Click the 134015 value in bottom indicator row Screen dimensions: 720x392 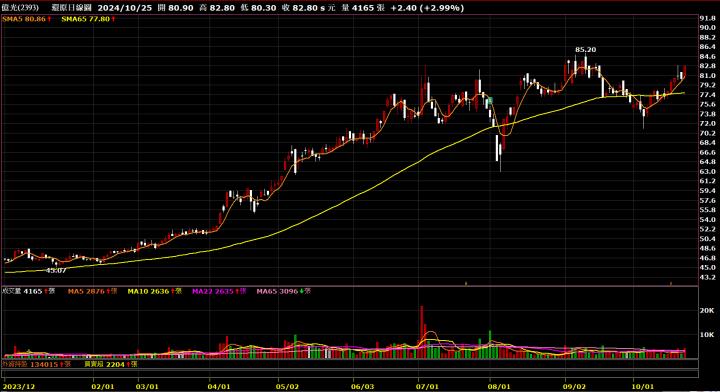coord(44,364)
